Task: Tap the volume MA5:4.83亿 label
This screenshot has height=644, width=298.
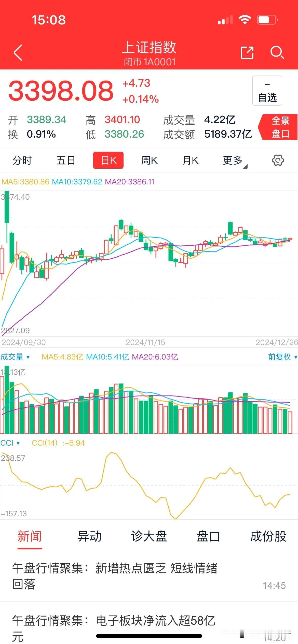Action: coord(62,357)
